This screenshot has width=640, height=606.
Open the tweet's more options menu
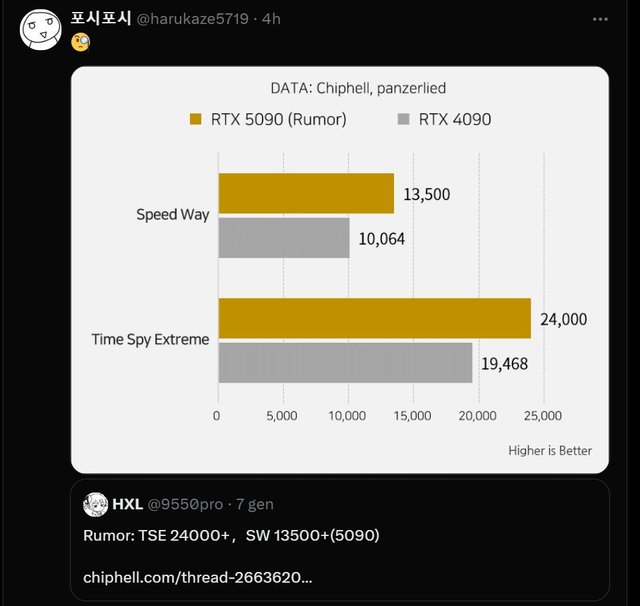point(599,19)
